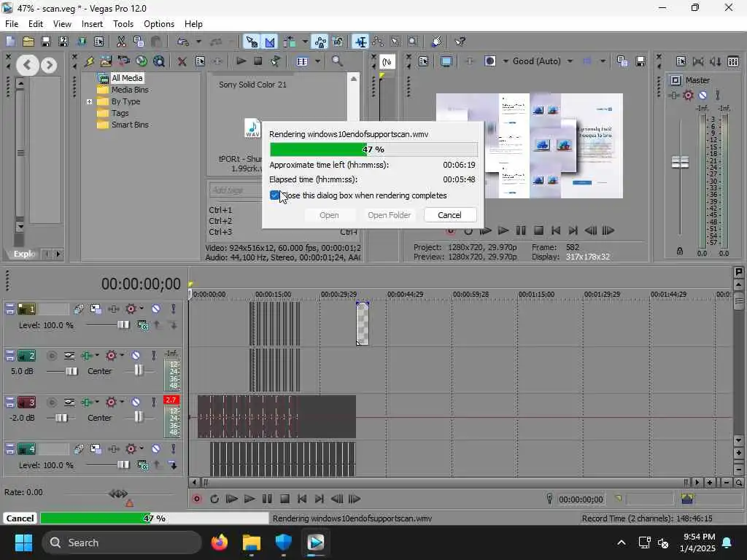Open the Split Screen View dropdown arrow

point(506,61)
